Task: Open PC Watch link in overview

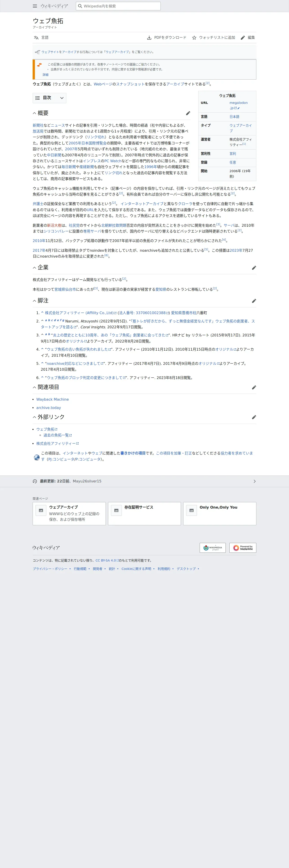Action: click(x=113, y=161)
